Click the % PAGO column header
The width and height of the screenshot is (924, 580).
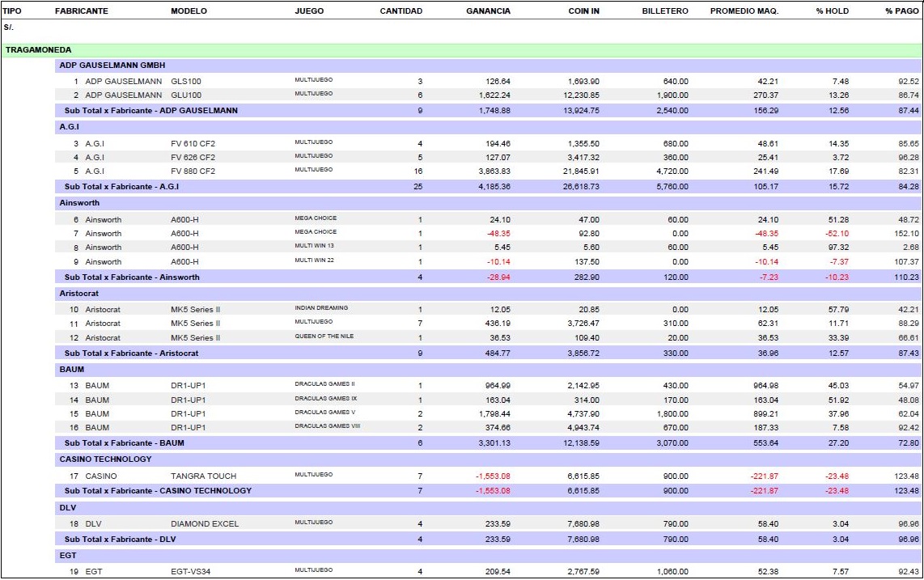point(901,11)
